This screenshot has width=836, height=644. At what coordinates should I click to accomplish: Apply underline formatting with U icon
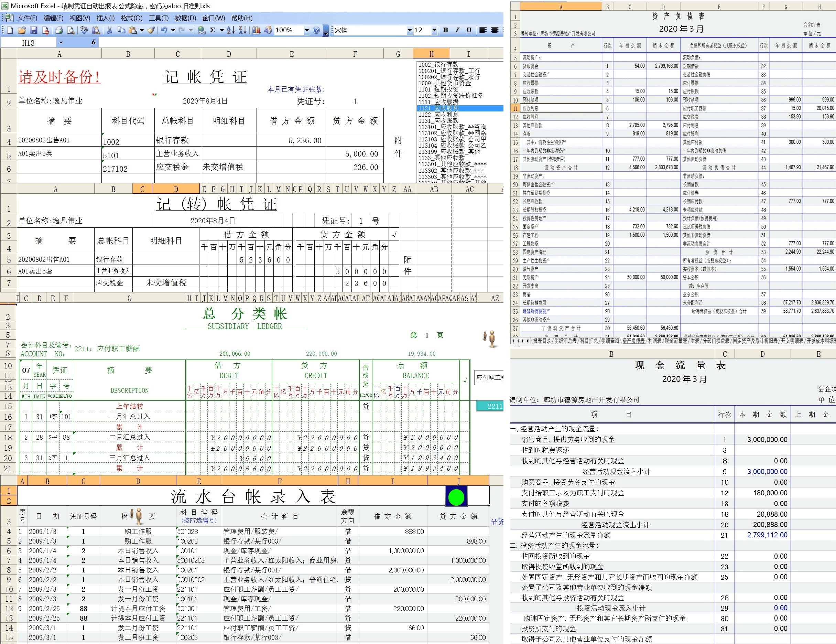tap(469, 30)
